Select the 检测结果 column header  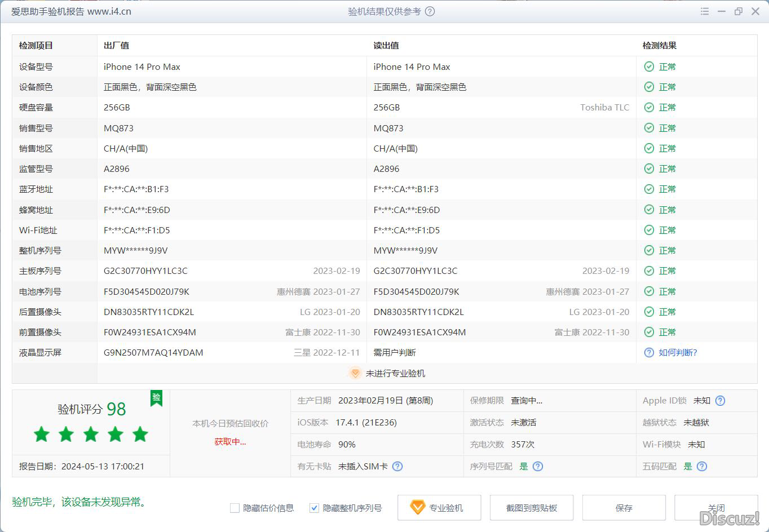(660, 46)
